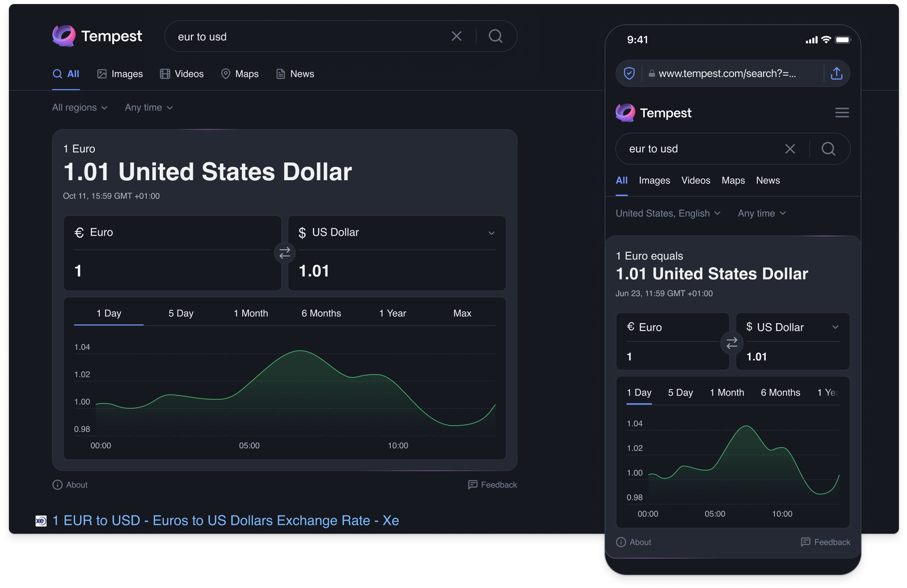Click the desktop Euro amount field showing 1
The height and width of the screenshot is (588, 907).
(x=172, y=271)
